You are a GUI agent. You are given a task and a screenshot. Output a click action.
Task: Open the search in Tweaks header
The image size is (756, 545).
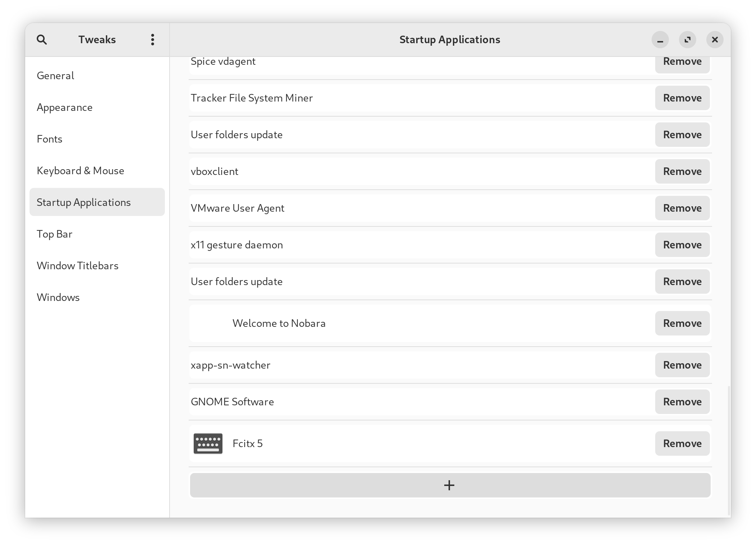click(42, 40)
